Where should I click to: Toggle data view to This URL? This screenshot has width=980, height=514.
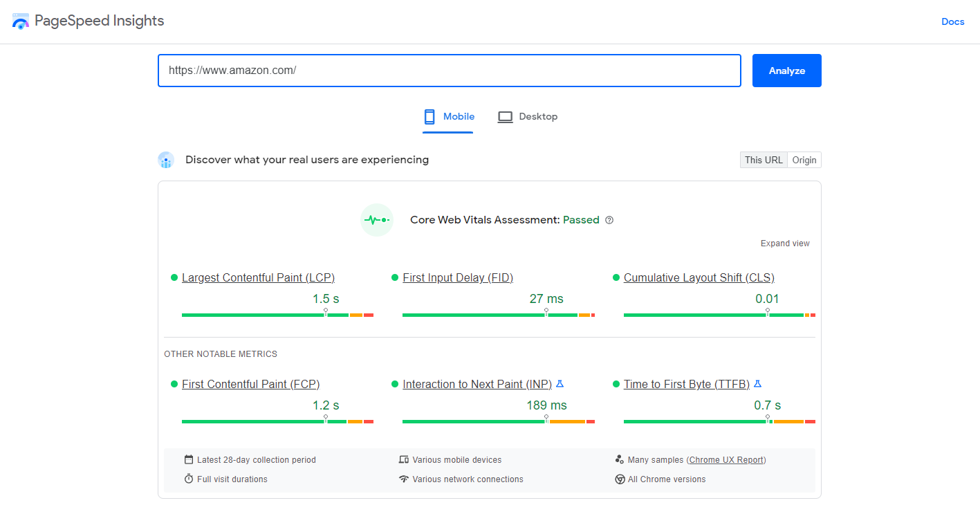click(764, 160)
